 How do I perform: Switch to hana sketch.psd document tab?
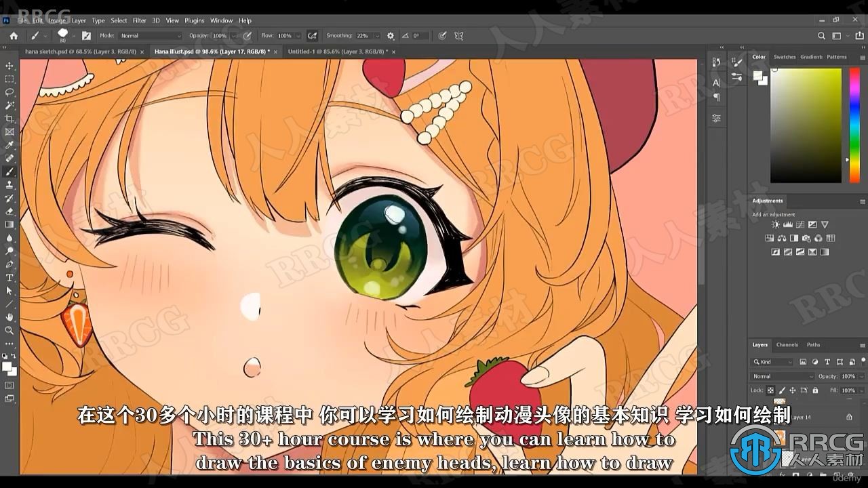(x=81, y=52)
